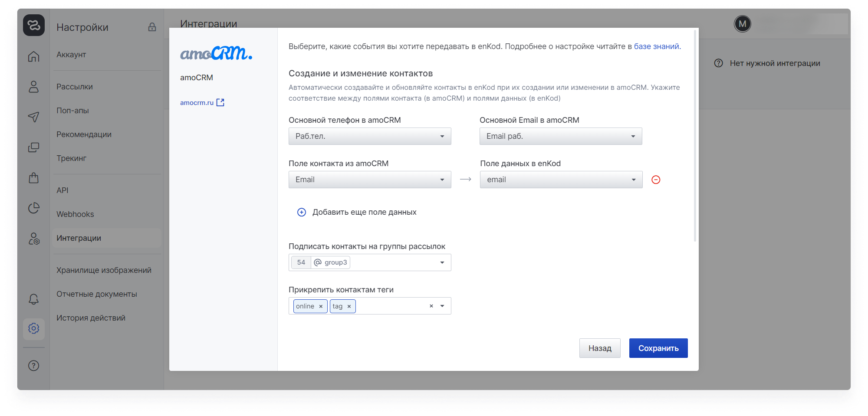Open the user-with-gear sidebar icon
This screenshot has height=416, width=868.
coord(34,239)
